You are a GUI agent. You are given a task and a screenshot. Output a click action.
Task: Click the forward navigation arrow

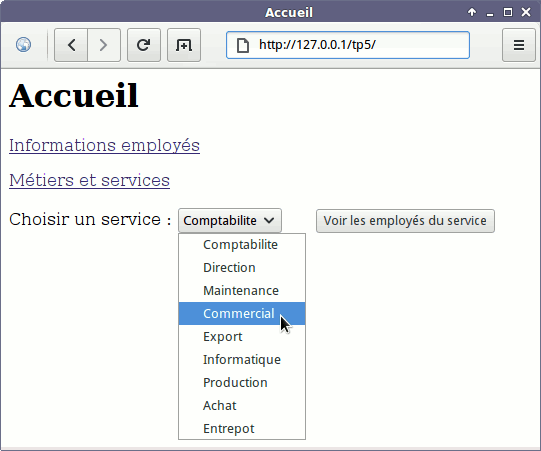point(104,45)
